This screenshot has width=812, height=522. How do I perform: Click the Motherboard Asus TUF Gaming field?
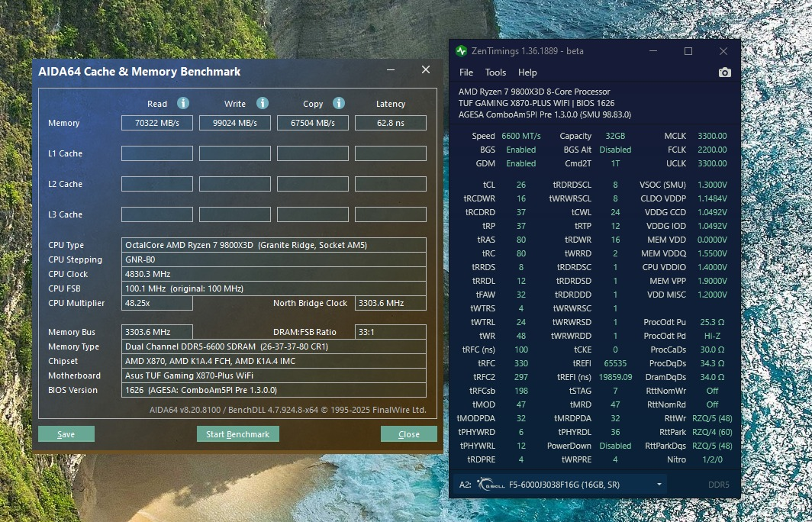click(x=274, y=375)
